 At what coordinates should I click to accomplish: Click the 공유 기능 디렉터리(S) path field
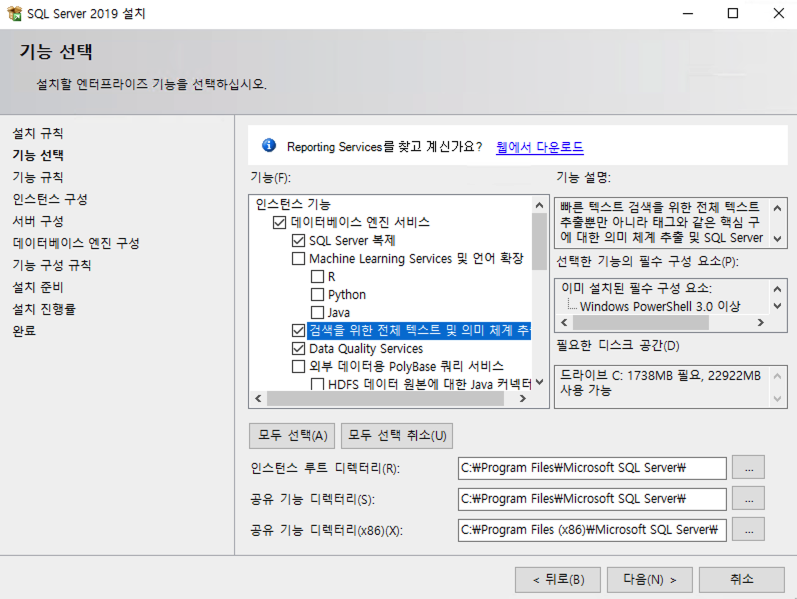[x=592, y=499]
